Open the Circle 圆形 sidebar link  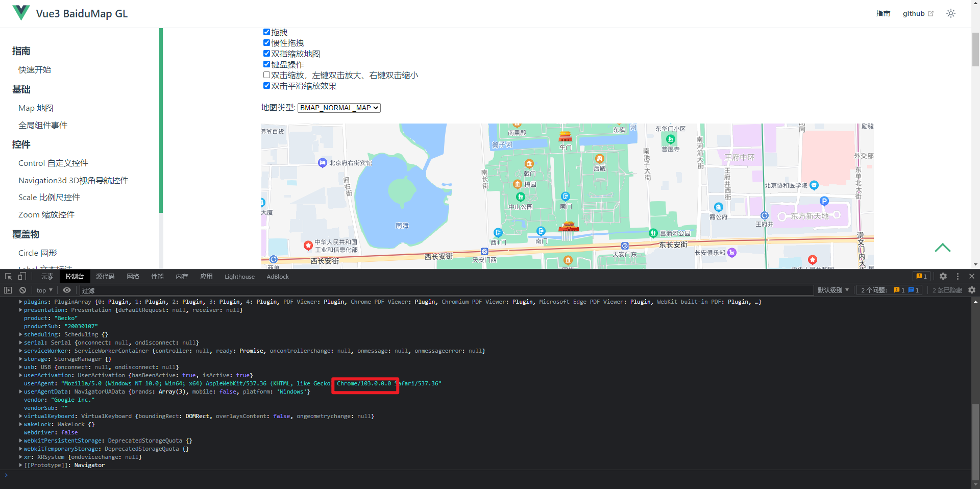(x=38, y=253)
